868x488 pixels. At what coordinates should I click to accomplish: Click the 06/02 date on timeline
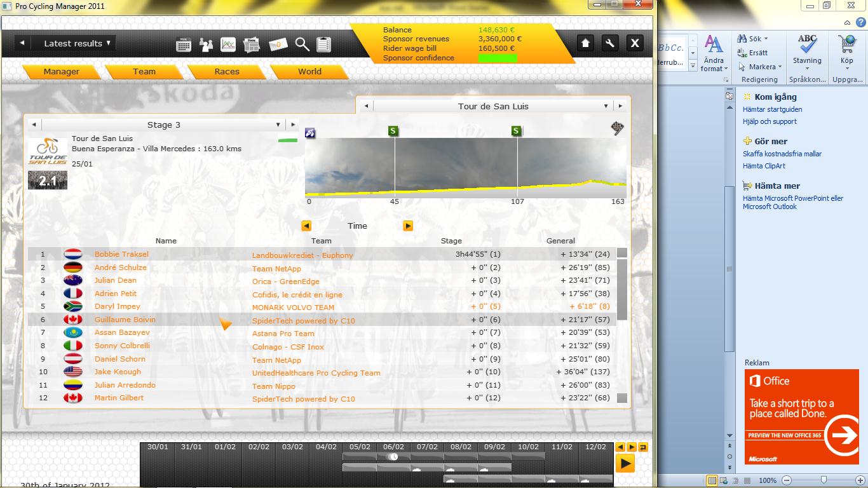(x=393, y=447)
